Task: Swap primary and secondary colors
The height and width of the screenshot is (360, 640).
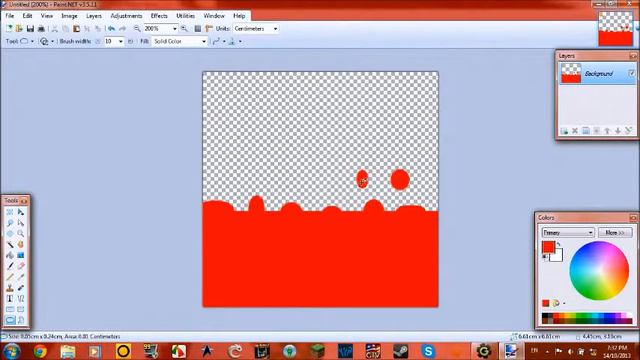Action: click(559, 244)
